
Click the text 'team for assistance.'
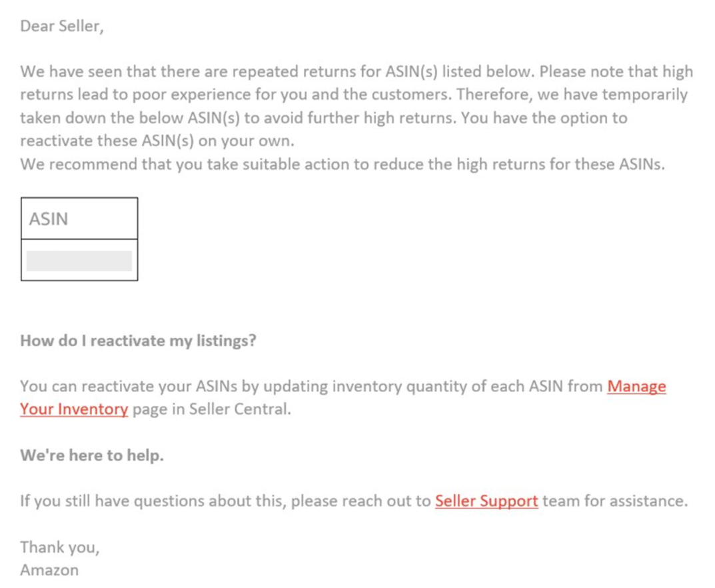[614, 501]
